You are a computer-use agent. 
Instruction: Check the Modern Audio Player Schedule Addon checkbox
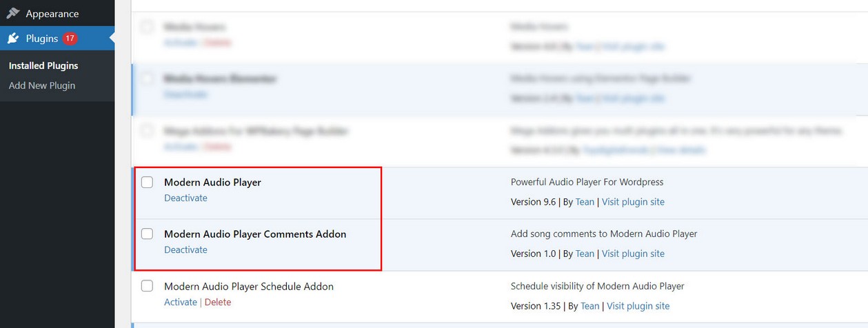click(x=147, y=286)
